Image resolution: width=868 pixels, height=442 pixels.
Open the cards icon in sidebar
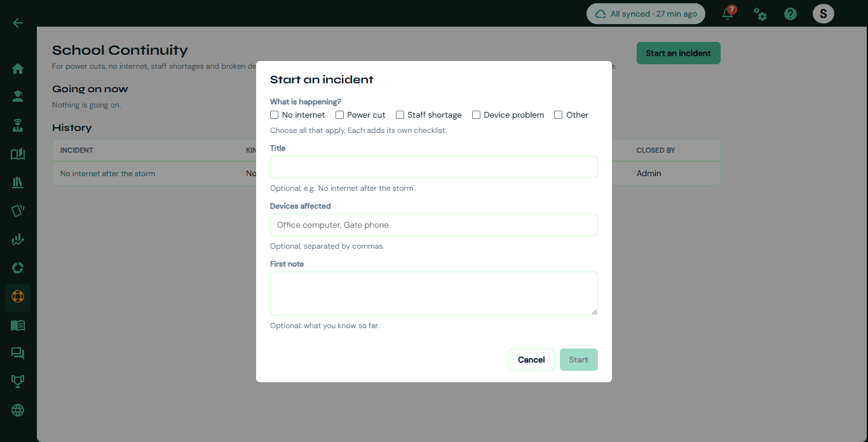click(x=18, y=211)
